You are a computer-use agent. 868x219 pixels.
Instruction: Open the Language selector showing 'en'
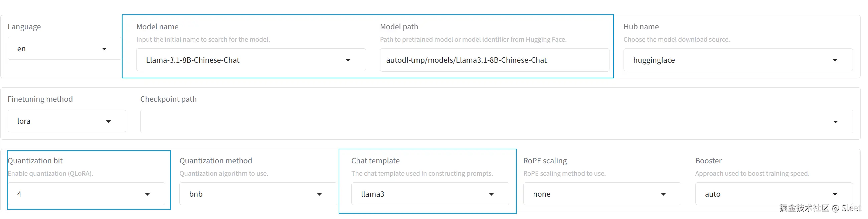pyautogui.click(x=57, y=49)
